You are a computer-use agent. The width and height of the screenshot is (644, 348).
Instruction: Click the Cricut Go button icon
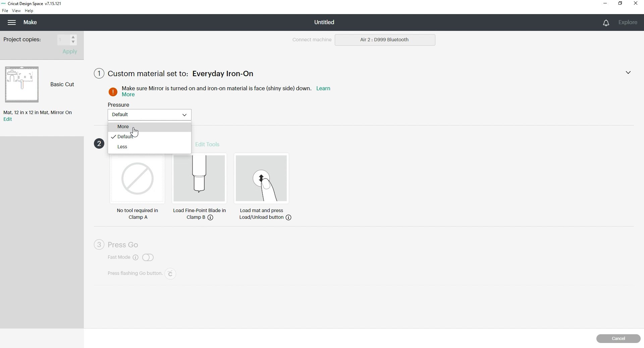pyautogui.click(x=170, y=274)
